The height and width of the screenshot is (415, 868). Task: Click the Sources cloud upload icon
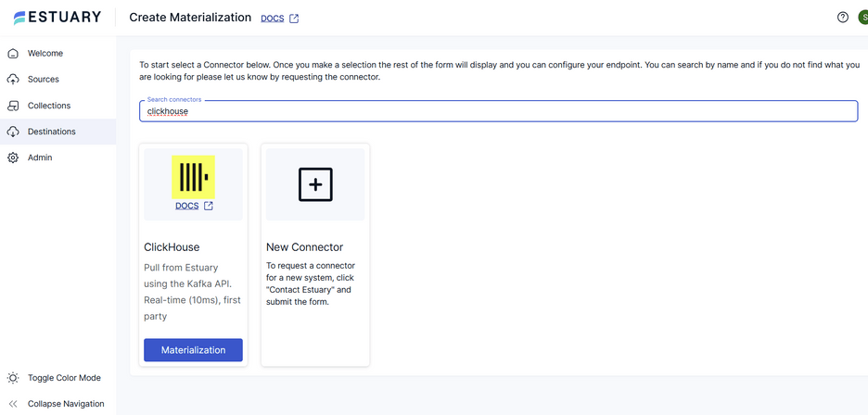tap(13, 80)
